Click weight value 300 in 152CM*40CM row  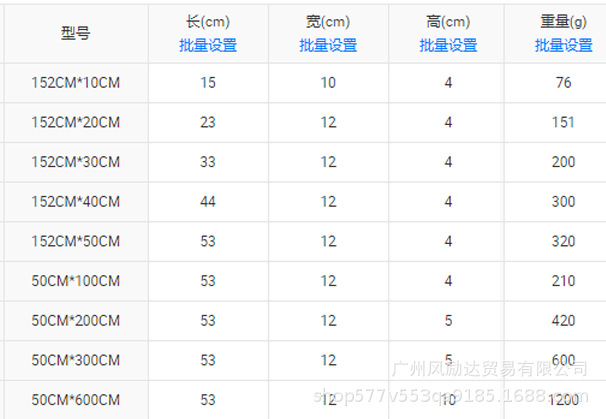pyautogui.click(x=563, y=202)
